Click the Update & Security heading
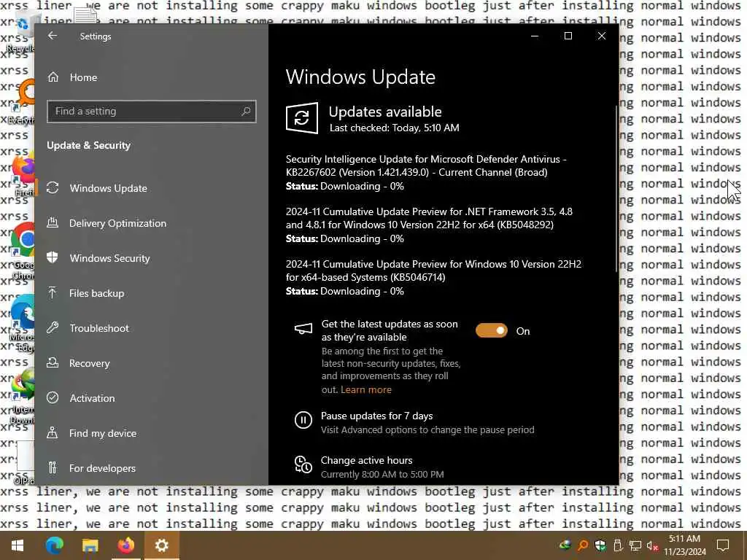Image resolution: width=747 pixels, height=560 pixels. pyautogui.click(x=88, y=145)
